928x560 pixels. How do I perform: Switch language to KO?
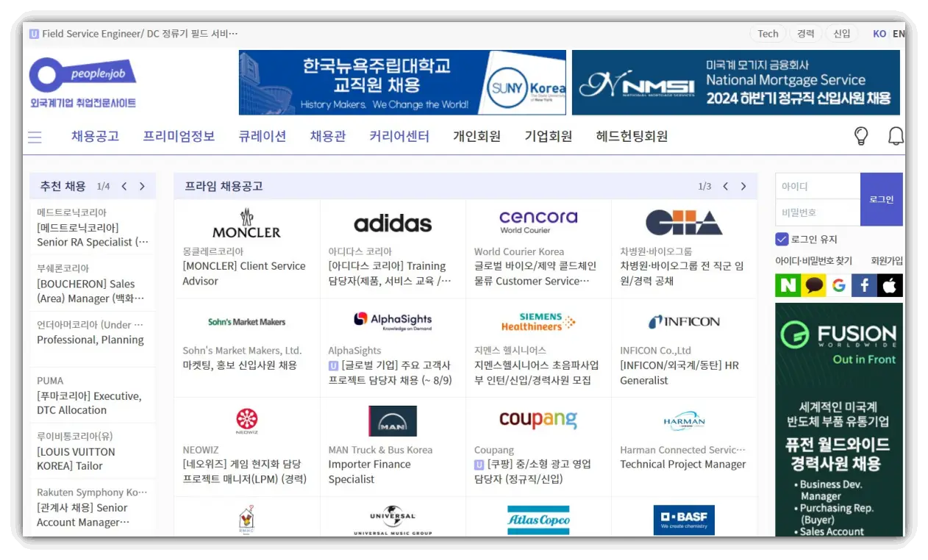pos(879,34)
